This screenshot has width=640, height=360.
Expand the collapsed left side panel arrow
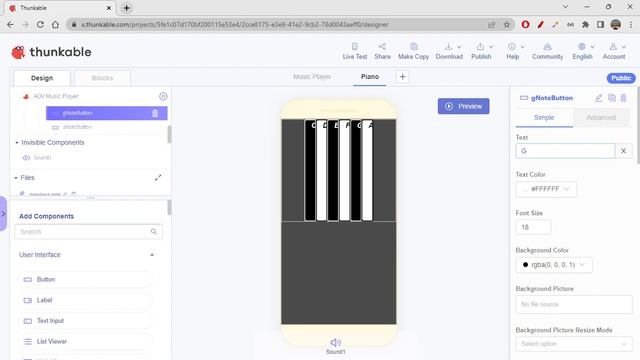point(3,213)
